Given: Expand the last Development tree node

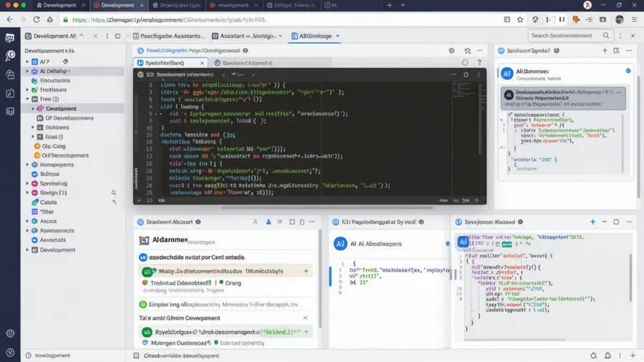Looking at the screenshot, I should pos(27,250).
